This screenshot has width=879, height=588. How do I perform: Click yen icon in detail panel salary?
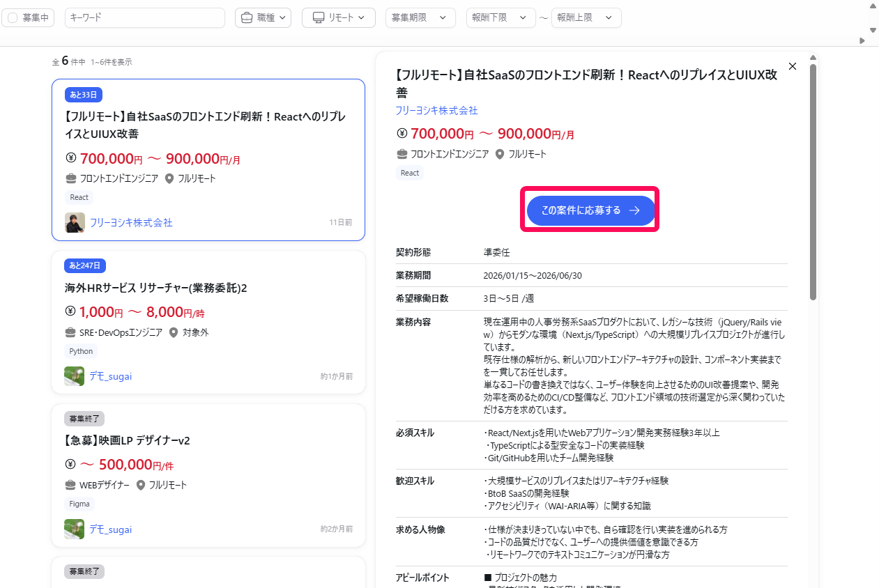(x=402, y=133)
